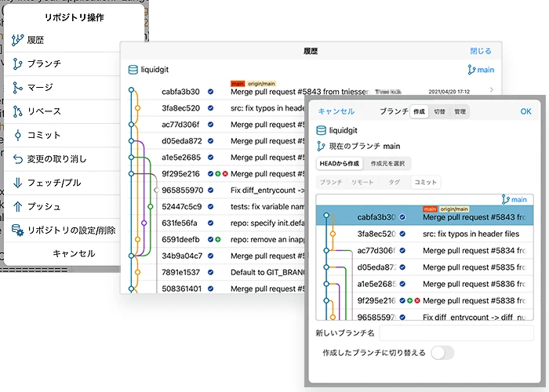This screenshot has width=549, height=392.
Task: Click the database-gear リポジトリの設定/削除 icon
Action: tap(17, 230)
